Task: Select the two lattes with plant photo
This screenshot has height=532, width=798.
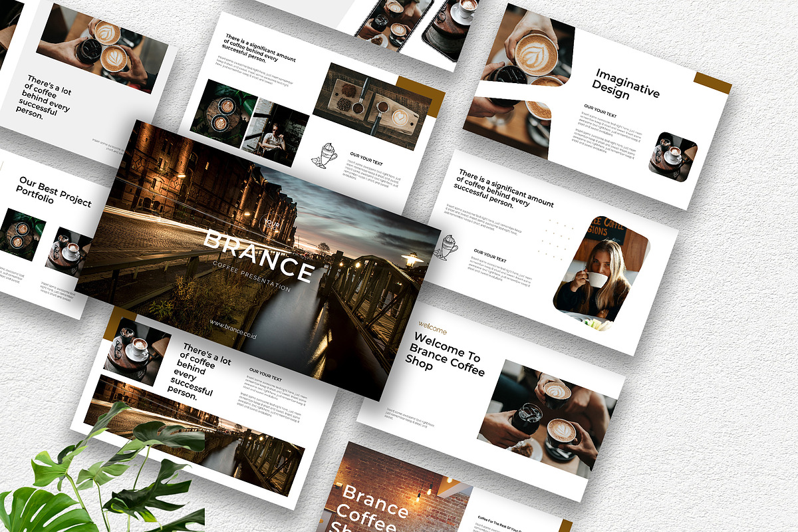Action: click(223, 113)
